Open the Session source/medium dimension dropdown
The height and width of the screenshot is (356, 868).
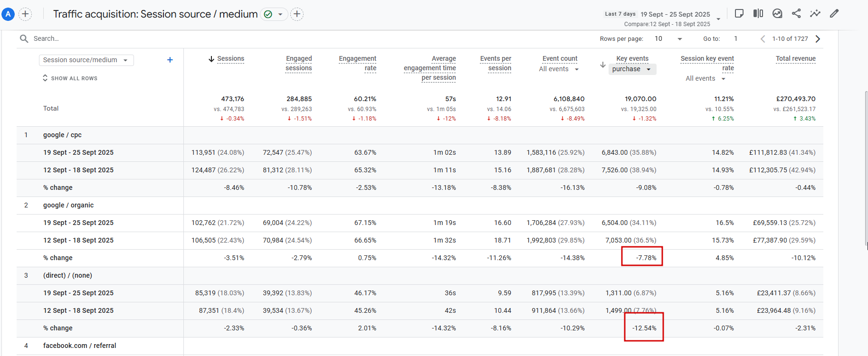[86, 60]
